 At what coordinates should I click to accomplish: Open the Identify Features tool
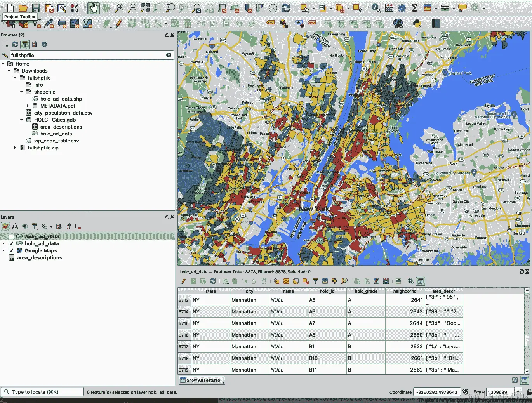376,8
